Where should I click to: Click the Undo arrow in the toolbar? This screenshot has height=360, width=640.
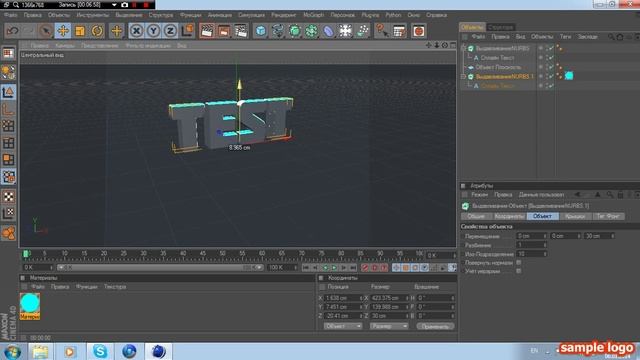click(13, 31)
